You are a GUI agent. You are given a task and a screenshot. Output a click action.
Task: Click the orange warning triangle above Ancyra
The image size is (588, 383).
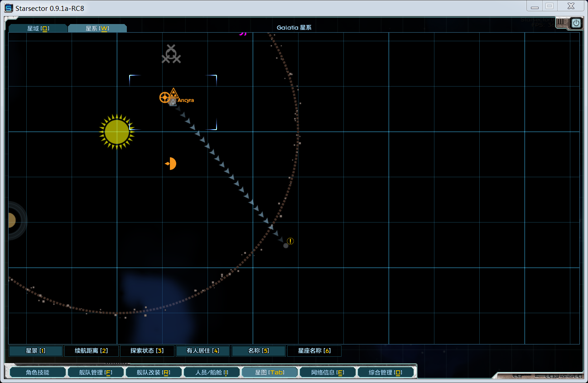[173, 93]
